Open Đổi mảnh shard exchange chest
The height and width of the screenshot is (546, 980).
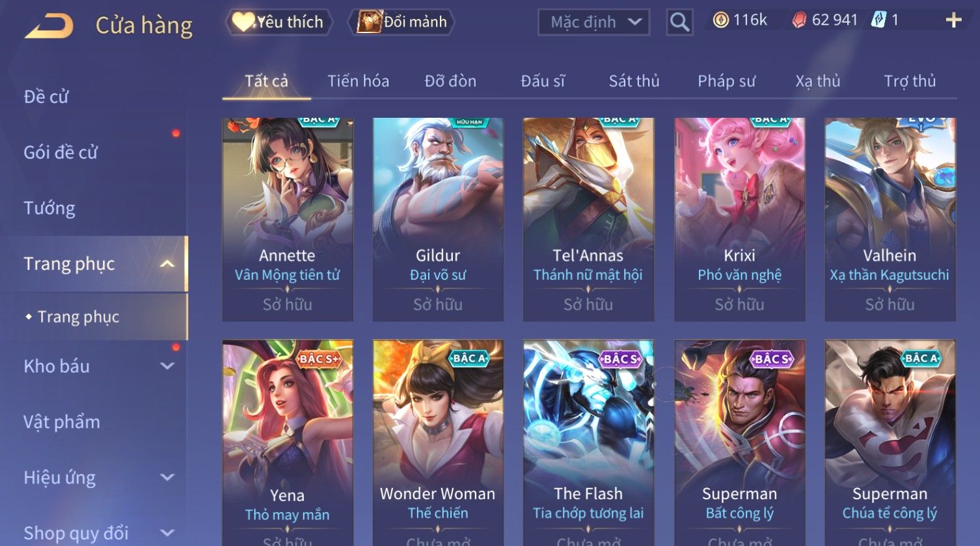[x=402, y=22]
